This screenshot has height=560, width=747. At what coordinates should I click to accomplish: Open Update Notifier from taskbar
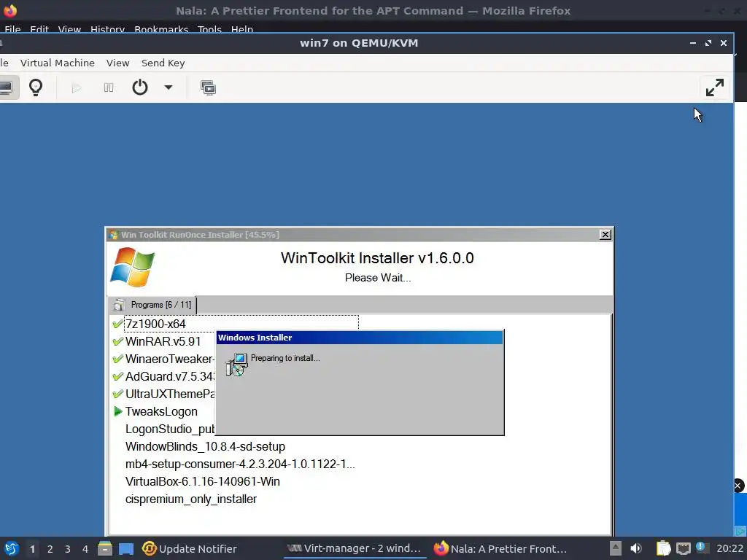coord(189,549)
